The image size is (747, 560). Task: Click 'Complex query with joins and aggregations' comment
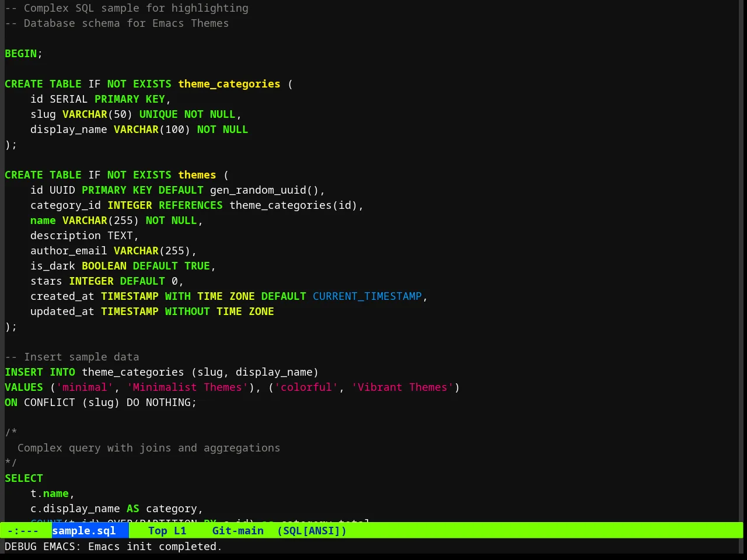[x=149, y=448]
